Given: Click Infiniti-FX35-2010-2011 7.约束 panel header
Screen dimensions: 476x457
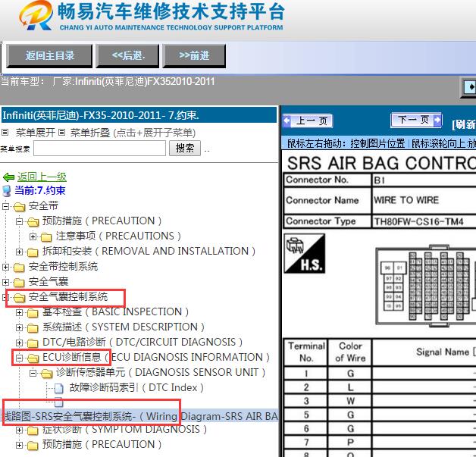Looking at the screenshot, I should [x=139, y=115].
